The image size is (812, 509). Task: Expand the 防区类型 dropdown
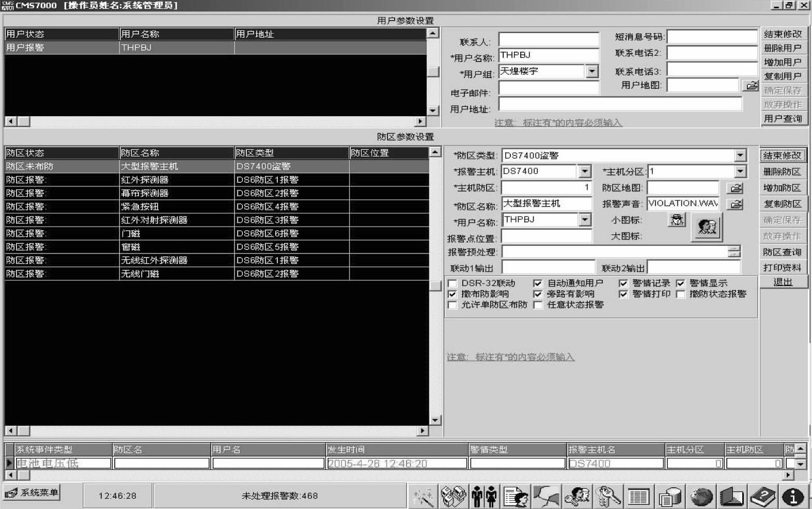tap(740, 155)
